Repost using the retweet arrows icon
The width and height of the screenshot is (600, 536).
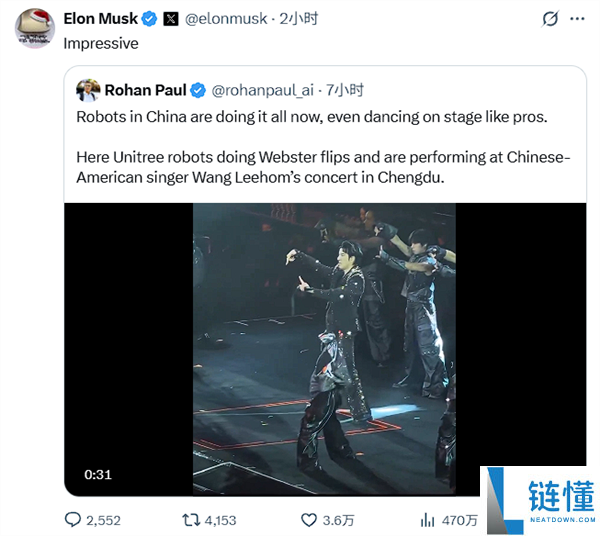point(190,519)
